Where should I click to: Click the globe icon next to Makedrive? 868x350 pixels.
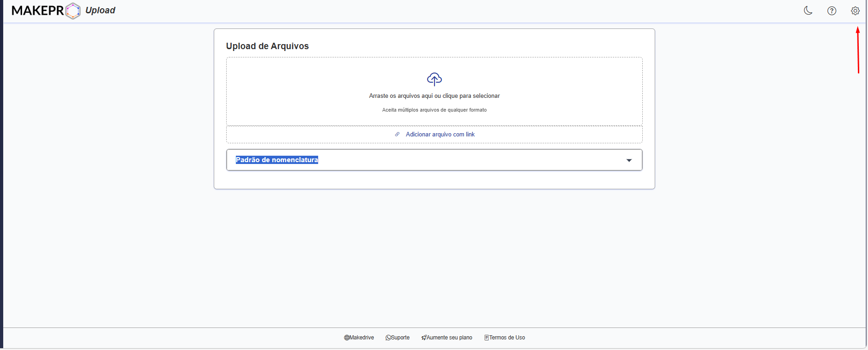(x=347, y=338)
